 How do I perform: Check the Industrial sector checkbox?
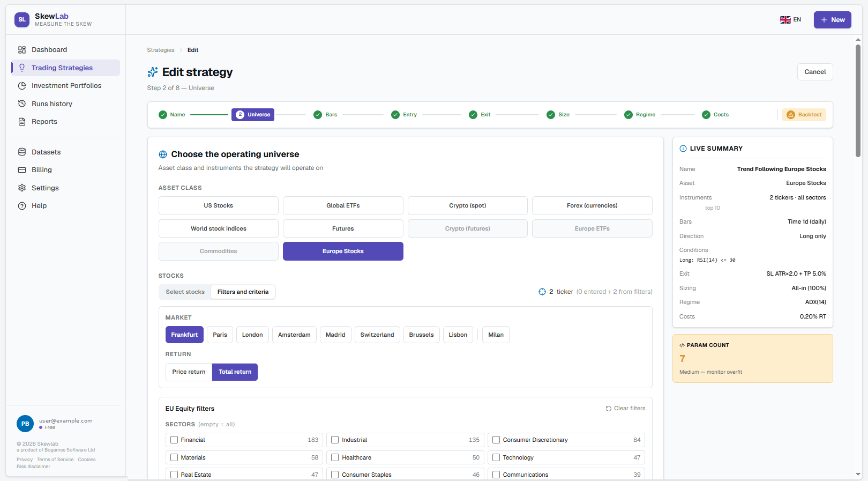point(335,440)
